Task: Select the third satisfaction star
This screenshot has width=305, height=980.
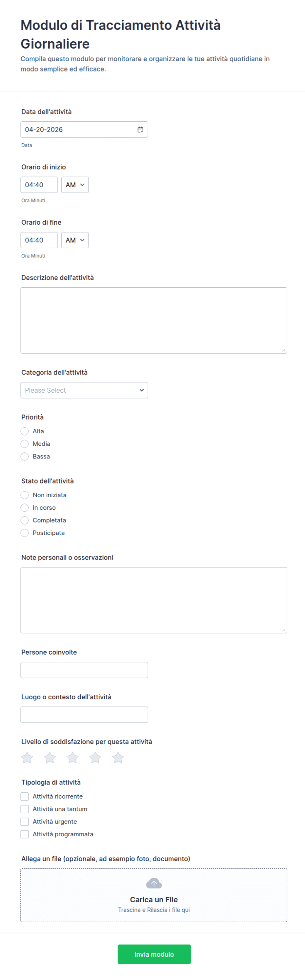Action: click(x=72, y=757)
